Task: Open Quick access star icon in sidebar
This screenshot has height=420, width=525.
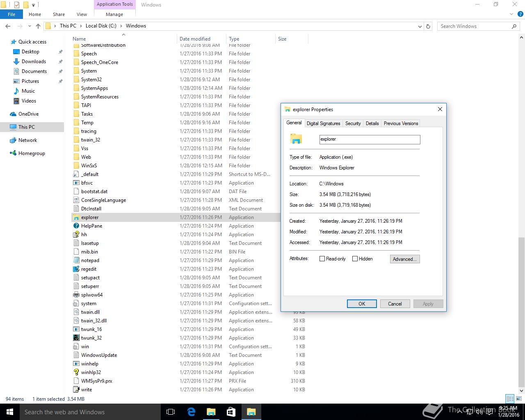Action: (x=14, y=42)
